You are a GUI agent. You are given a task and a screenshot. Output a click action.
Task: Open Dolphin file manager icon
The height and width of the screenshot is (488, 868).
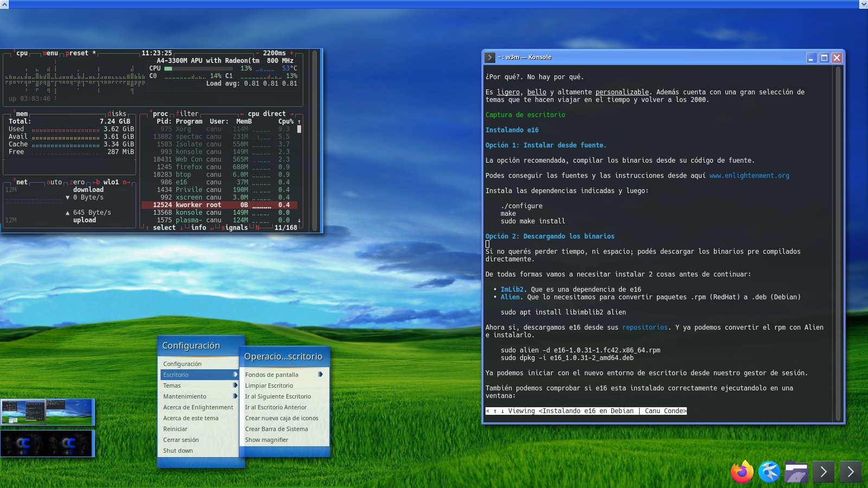(796, 472)
